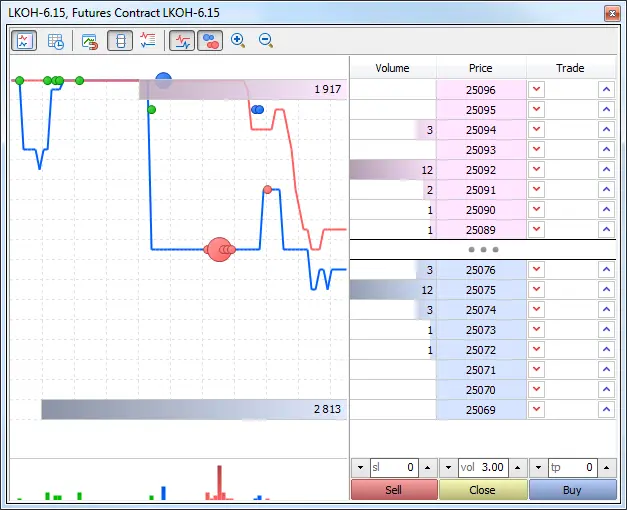
Task: Click red down arrow at price 25069
Action: [x=537, y=410]
